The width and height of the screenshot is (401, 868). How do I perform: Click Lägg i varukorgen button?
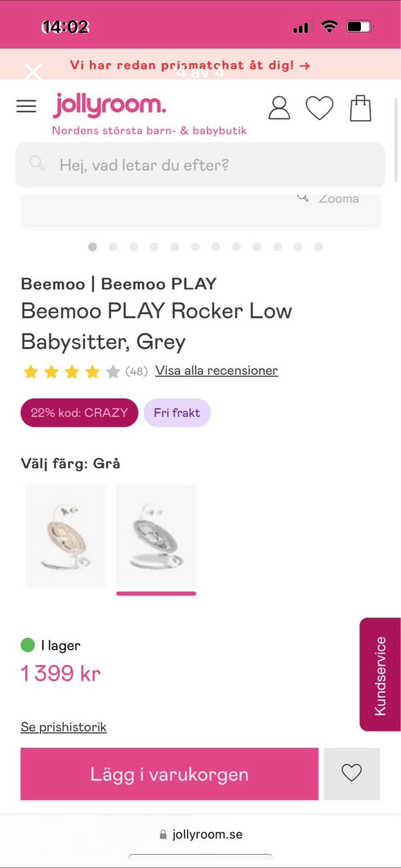pos(169,774)
